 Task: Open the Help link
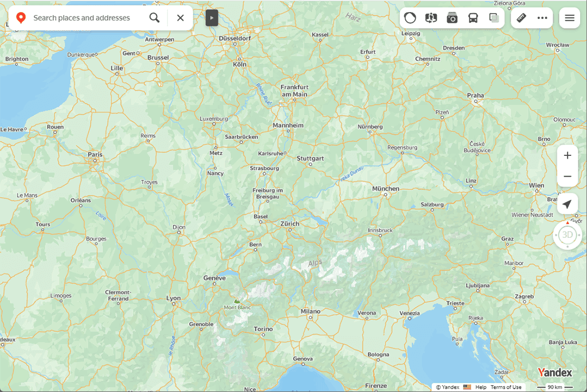pos(481,387)
